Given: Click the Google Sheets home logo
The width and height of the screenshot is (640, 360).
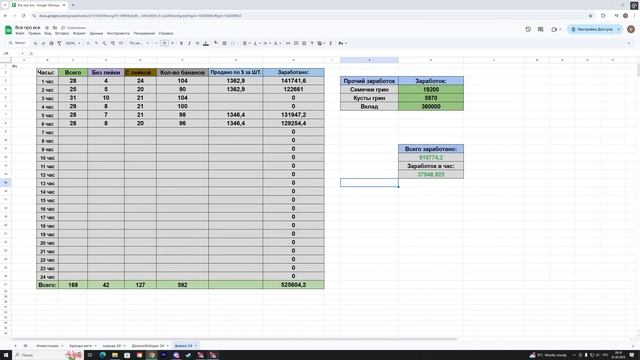Looking at the screenshot, I should [8, 30].
